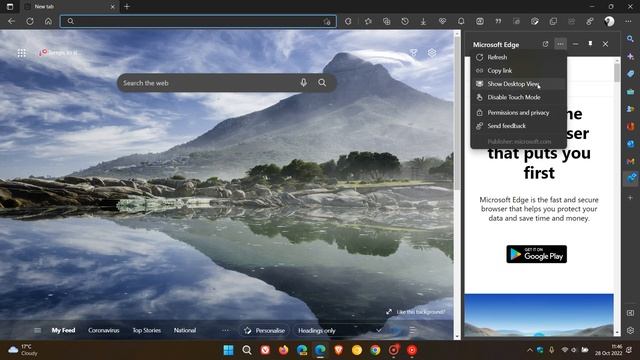Open Firefox from taskbar
This screenshot has width=640, height=360.
click(x=283, y=350)
